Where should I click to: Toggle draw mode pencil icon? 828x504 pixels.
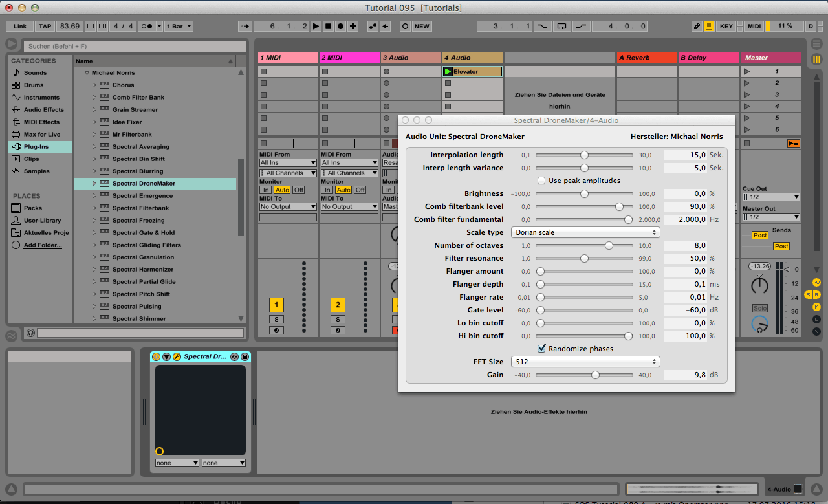697,27
